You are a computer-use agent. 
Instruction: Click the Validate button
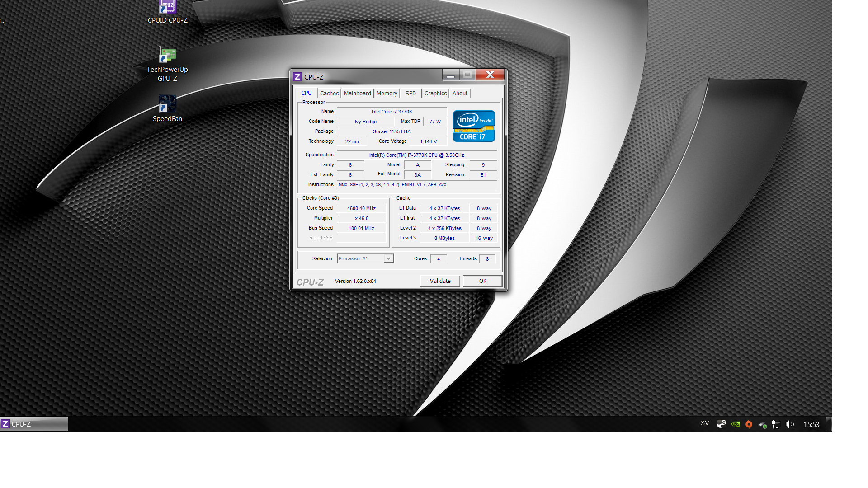pos(440,281)
